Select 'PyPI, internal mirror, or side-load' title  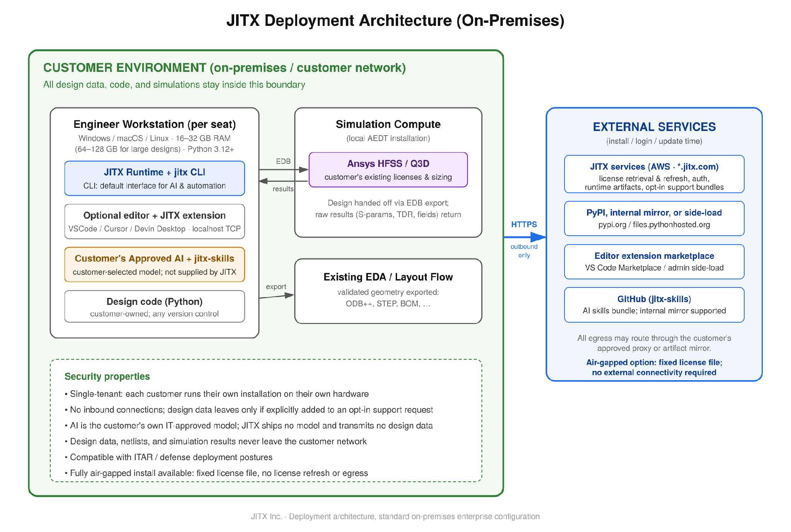tap(654, 213)
